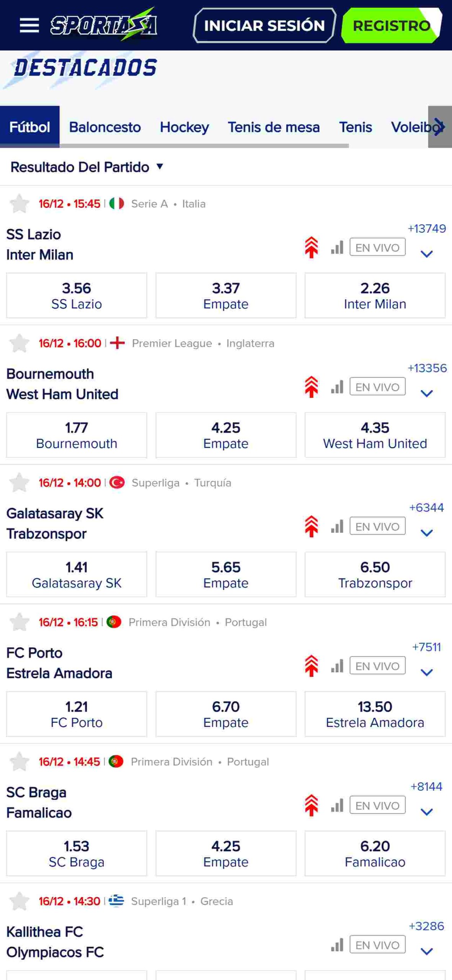This screenshot has height=980, width=452.
Task: Open statistics icon for Kallithea FC match
Action: [x=337, y=945]
